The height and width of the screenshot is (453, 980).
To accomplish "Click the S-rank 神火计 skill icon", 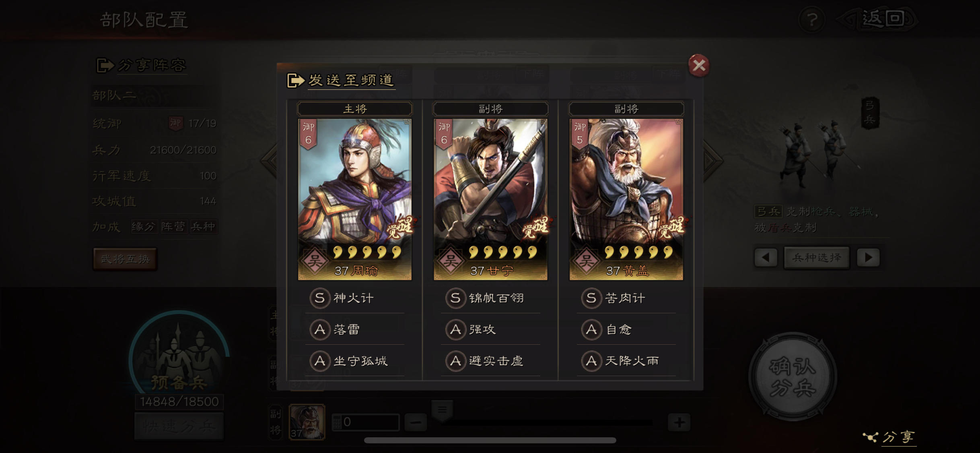I will click(x=319, y=298).
